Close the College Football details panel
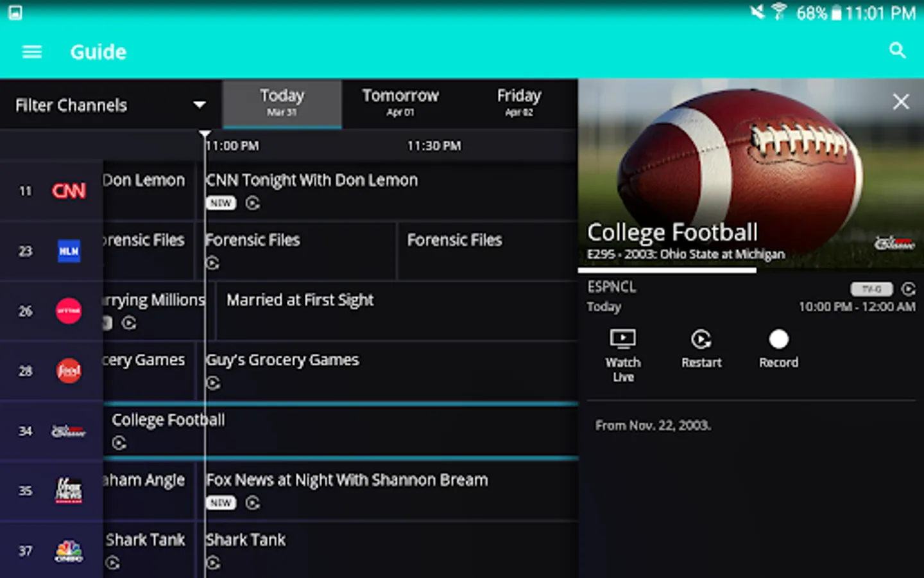The height and width of the screenshot is (578, 924). point(901,101)
